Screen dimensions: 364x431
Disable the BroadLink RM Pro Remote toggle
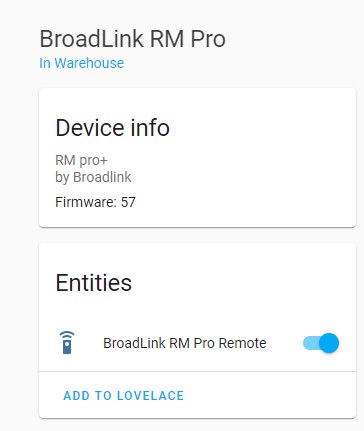click(x=321, y=343)
